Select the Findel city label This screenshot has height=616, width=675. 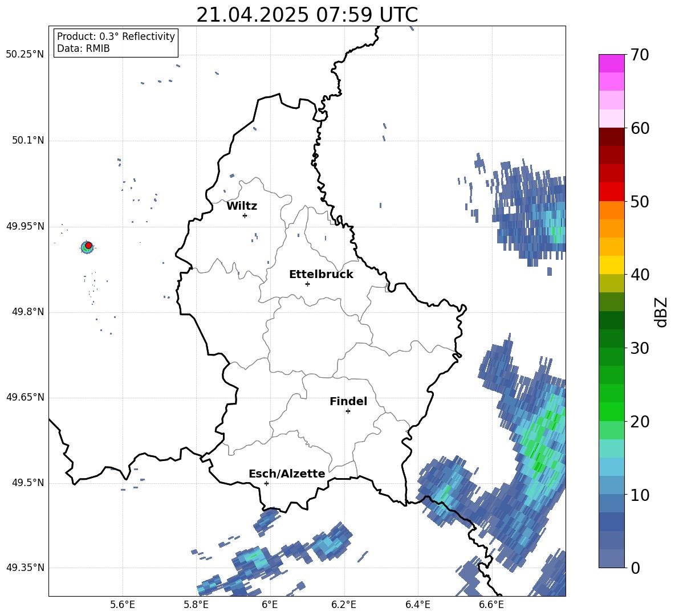pyautogui.click(x=348, y=401)
